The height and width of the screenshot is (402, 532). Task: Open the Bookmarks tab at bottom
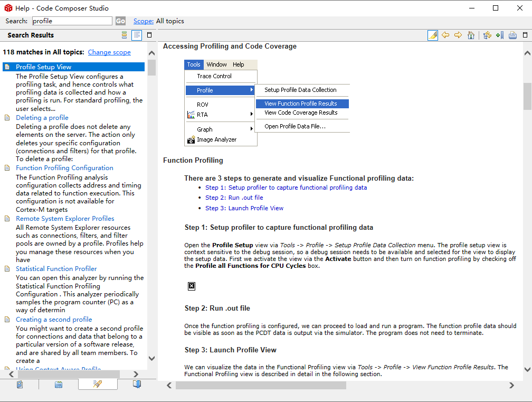pos(137,385)
